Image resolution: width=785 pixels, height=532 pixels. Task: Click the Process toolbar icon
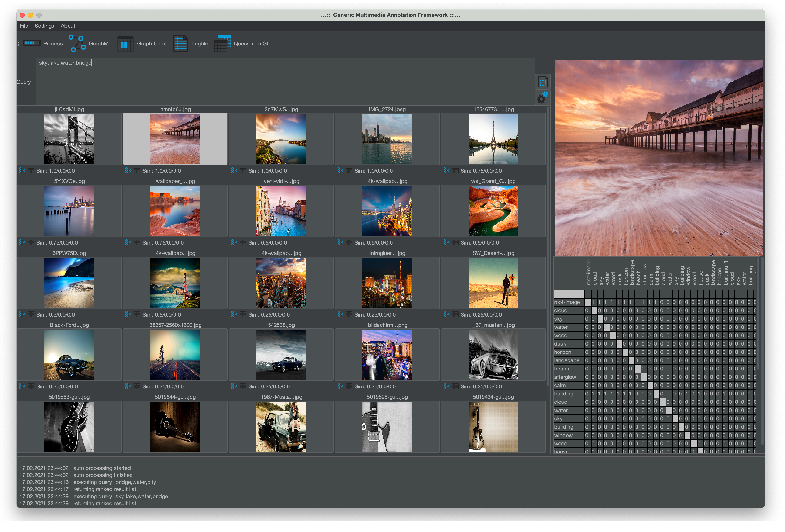click(32, 43)
